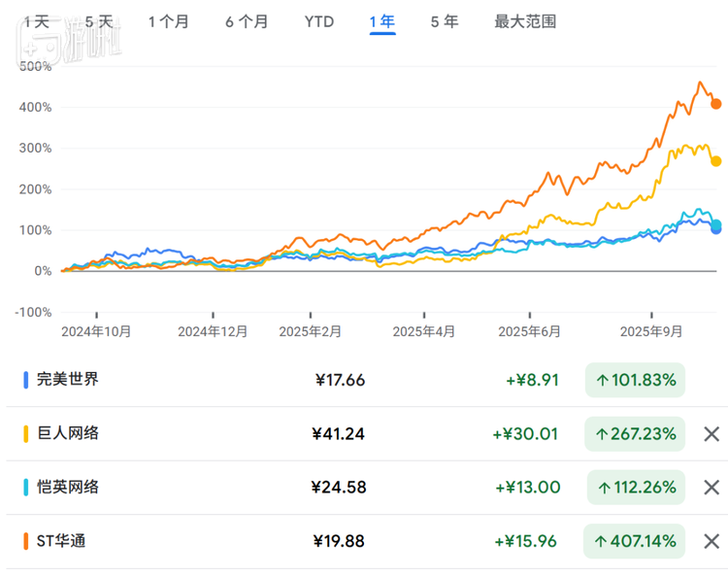Expand chart to 最大范围
Screen dimensions: 728x577
point(525,21)
